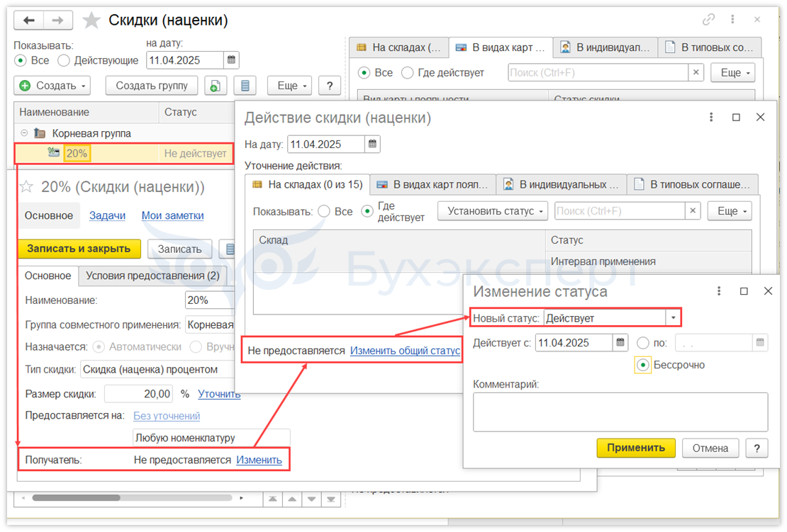
Task: Open calendar in Действие скидки На дату field
Action: (x=372, y=145)
